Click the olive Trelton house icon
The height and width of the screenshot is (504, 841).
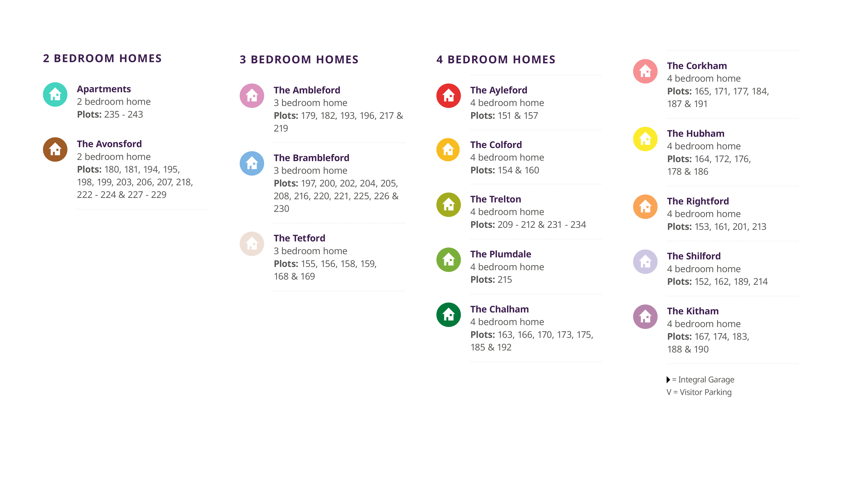click(448, 205)
